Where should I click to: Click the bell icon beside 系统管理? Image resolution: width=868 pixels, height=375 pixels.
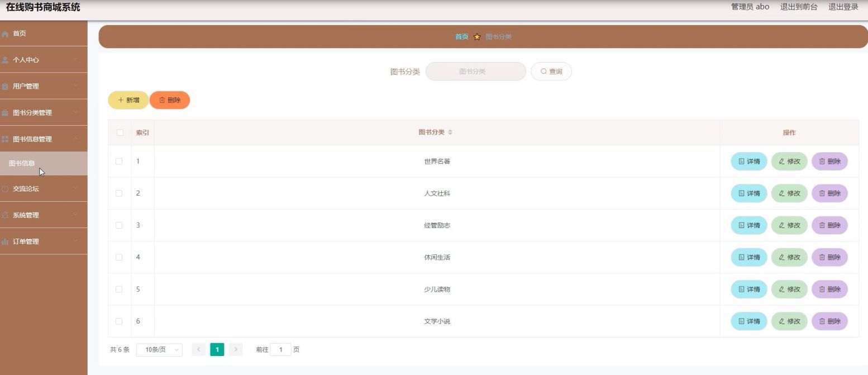point(5,215)
